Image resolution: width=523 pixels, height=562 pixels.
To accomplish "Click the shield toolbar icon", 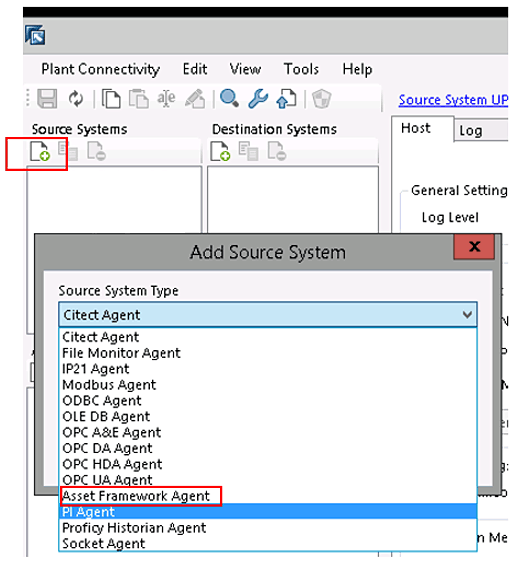I will point(321,98).
